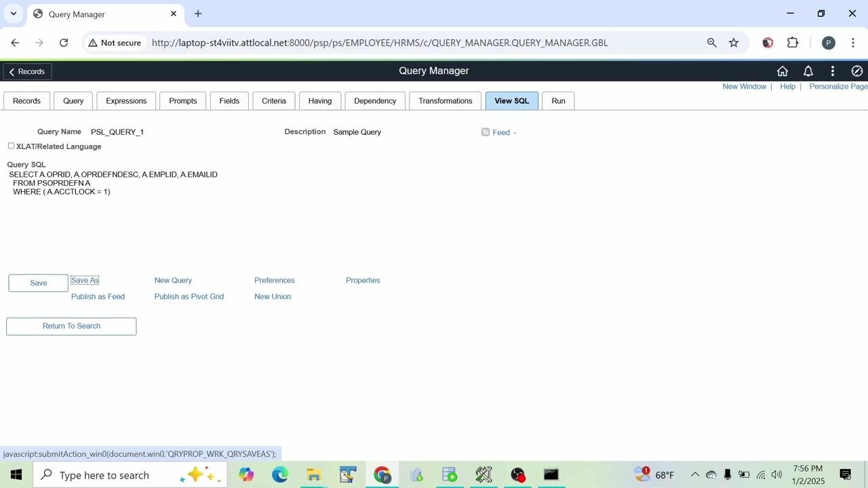868x488 pixels.
Task: Click the Not secure site info indicator
Action: click(115, 43)
